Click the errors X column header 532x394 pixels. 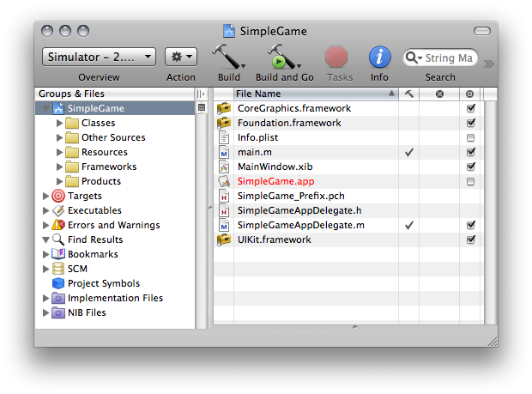(x=439, y=94)
